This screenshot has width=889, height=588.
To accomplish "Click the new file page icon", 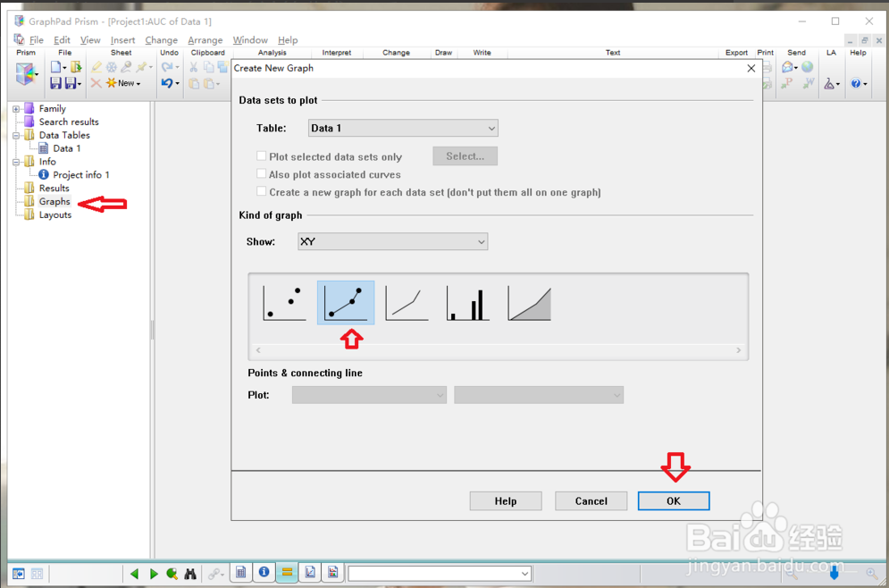I will click(56, 67).
